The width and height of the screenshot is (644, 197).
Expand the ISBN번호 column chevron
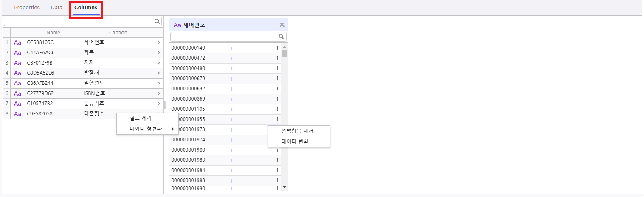click(158, 93)
